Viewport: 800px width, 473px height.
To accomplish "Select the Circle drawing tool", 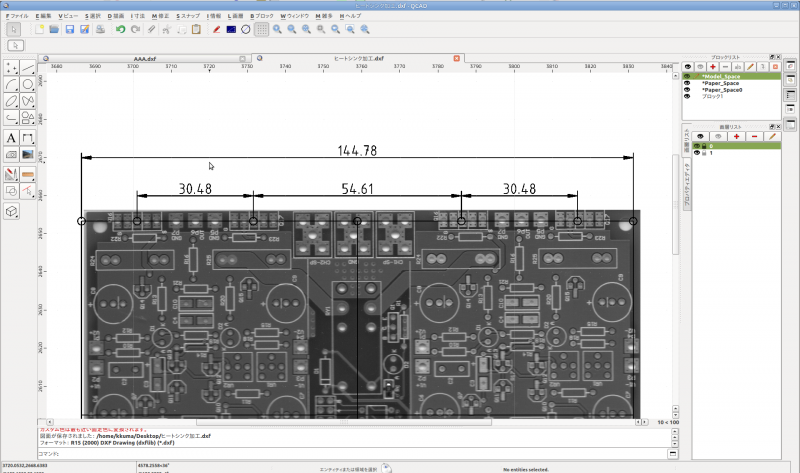I will click(29, 85).
